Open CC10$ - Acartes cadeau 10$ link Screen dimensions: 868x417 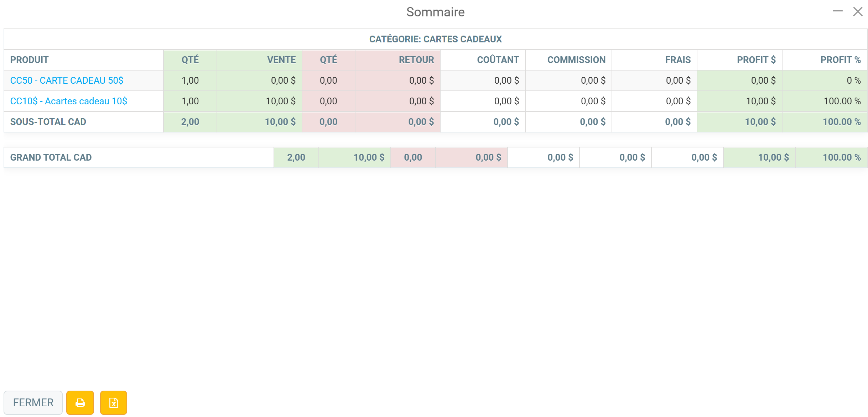click(x=68, y=101)
